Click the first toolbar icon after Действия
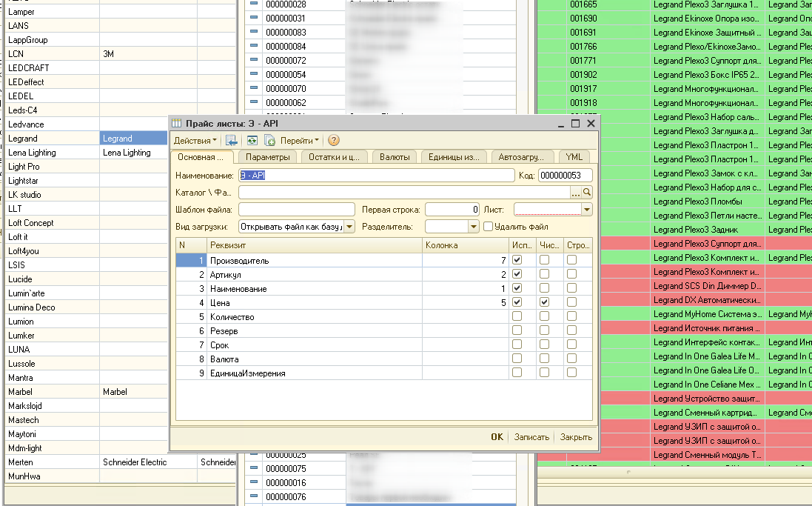Screen dimensions: 812x506 [232, 140]
